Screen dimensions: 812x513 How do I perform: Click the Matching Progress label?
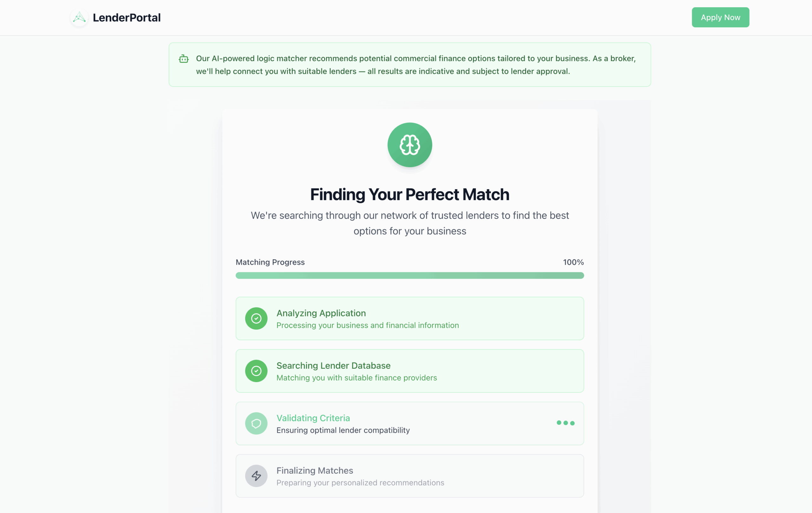click(270, 262)
